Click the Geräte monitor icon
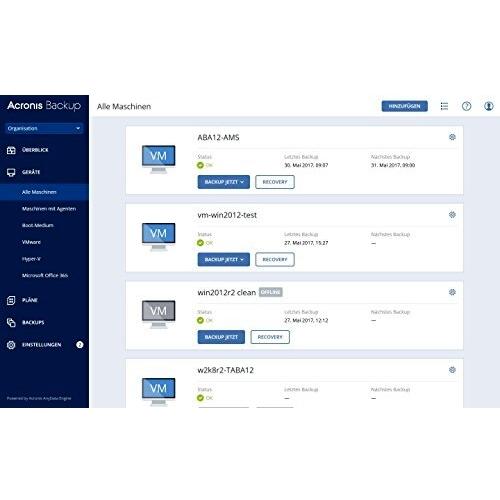500x500 pixels. coord(11,172)
